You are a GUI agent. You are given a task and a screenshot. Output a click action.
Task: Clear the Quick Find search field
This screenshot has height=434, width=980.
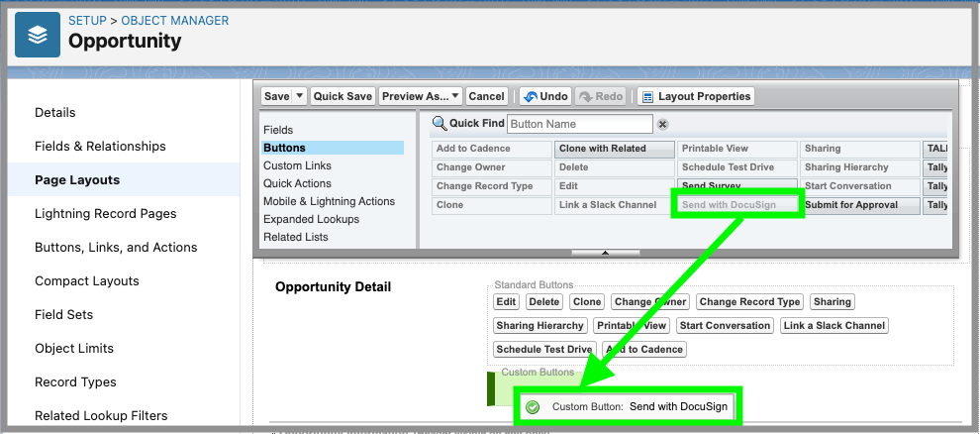tap(663, 125)
